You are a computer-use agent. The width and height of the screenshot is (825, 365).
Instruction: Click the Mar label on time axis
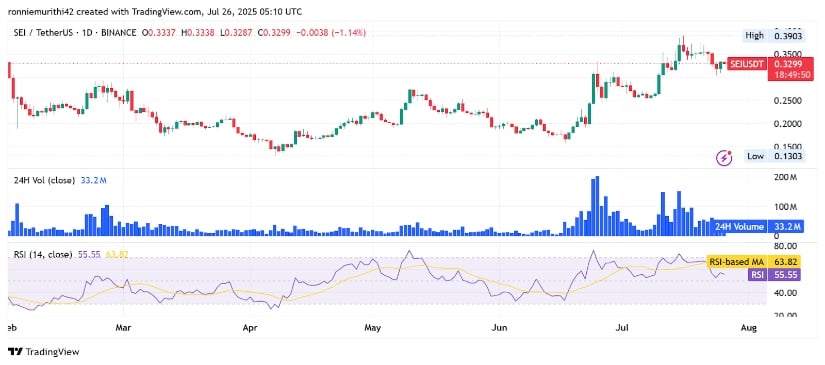point(123,328)
